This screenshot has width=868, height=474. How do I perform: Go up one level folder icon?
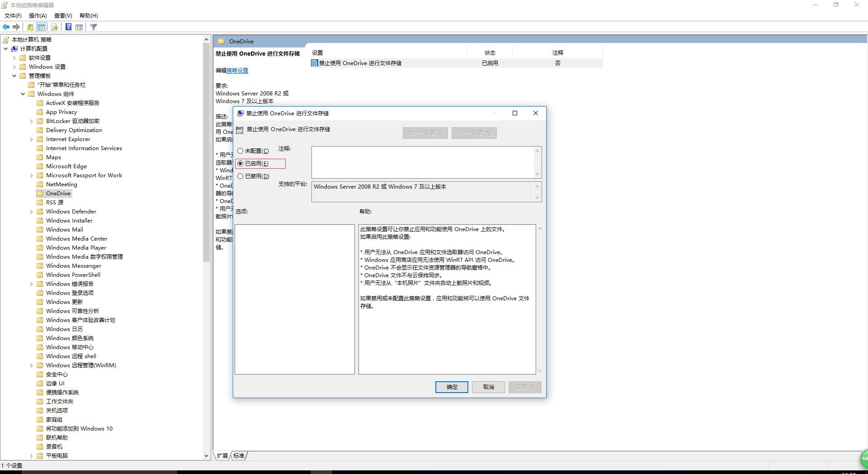pos(30,27)
